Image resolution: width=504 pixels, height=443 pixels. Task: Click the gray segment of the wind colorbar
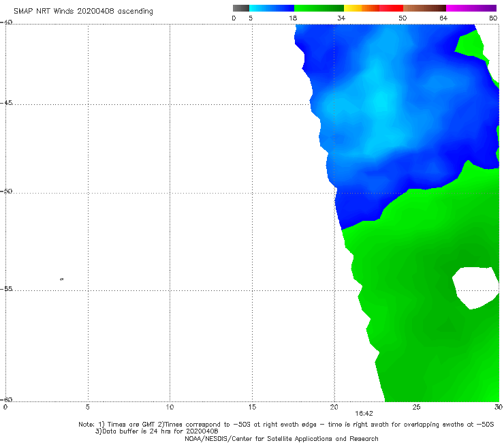coord(241,8)
